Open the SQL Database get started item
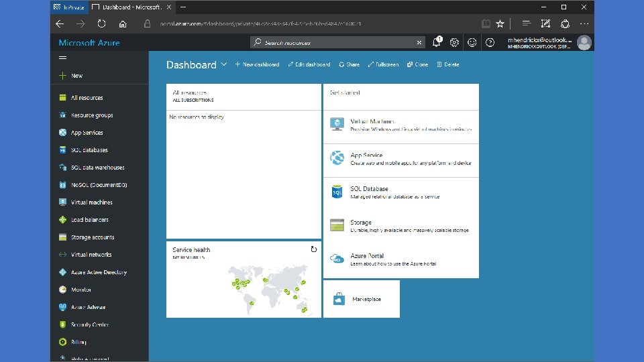 (x=401, y=194)
